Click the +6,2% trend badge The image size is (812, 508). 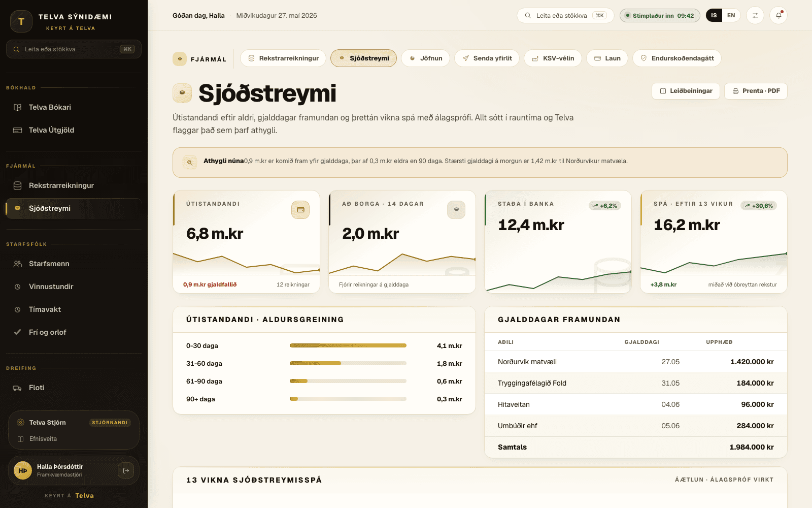point(605,206)
